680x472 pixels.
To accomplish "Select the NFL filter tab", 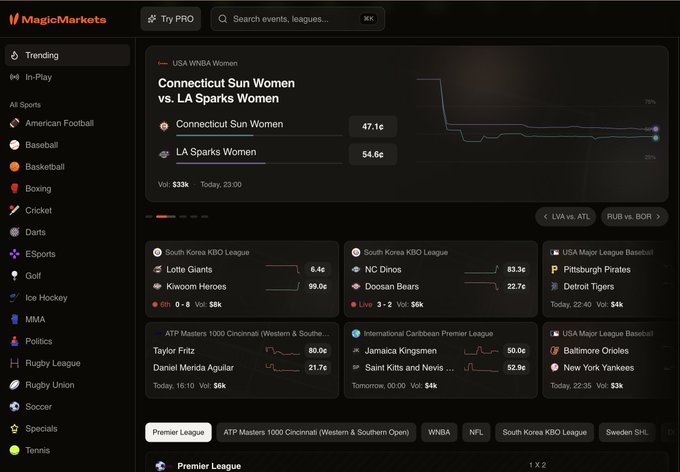I will [x=476, y=432].
